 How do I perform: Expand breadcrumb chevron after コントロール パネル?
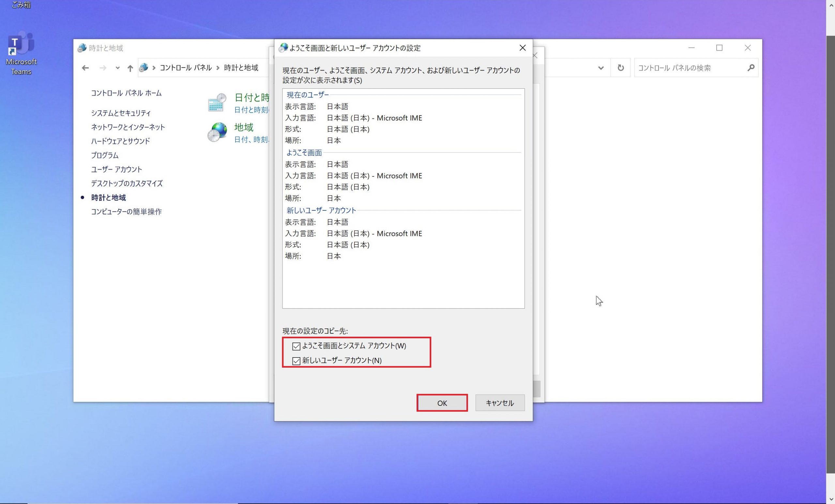tap(218, 68)
